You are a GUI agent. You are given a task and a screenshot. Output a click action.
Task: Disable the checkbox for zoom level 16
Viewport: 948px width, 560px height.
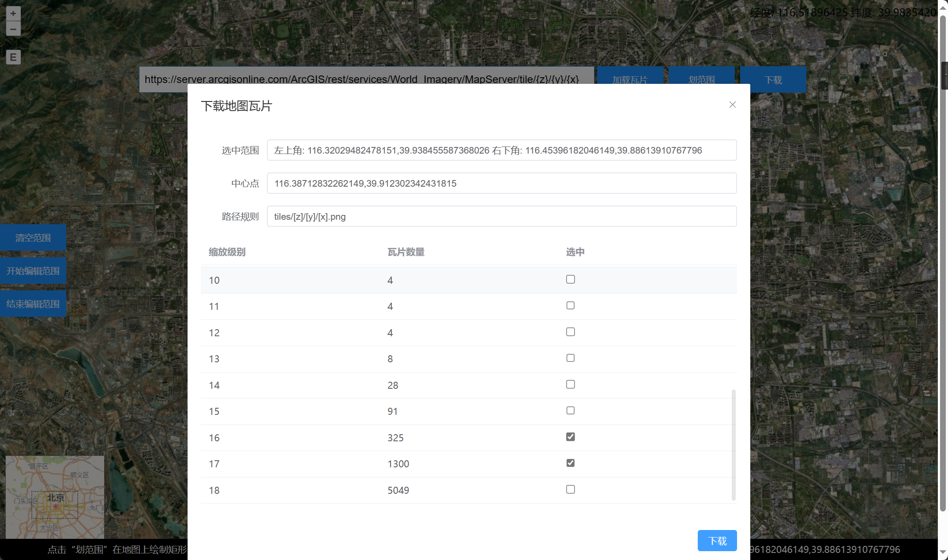(570, 436)
